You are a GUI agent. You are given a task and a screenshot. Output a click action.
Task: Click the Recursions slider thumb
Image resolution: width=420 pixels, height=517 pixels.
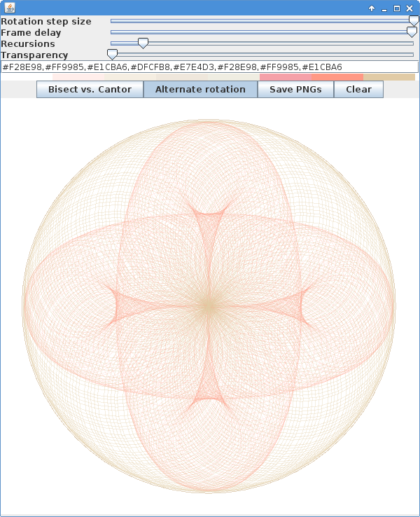point(143,43)
